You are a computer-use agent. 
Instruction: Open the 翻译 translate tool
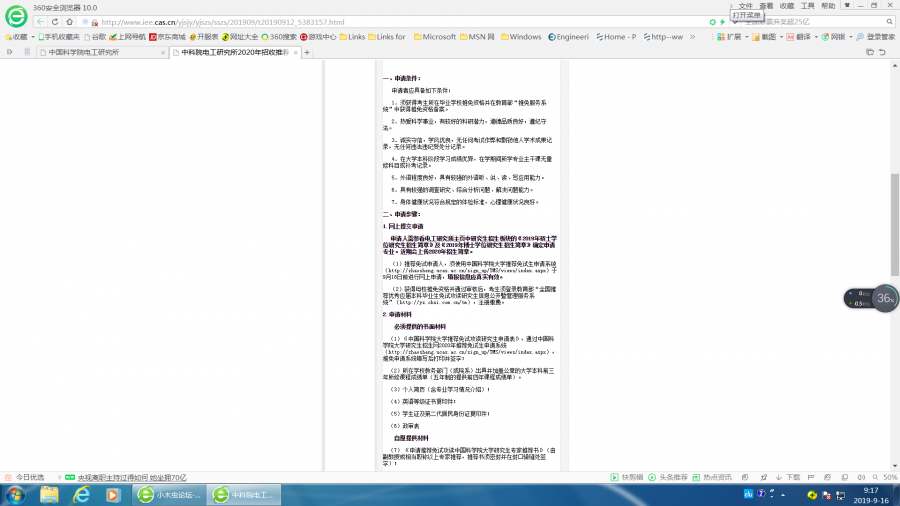[801, 37]
